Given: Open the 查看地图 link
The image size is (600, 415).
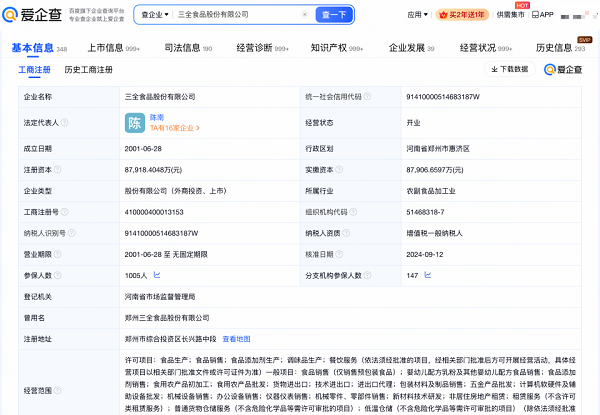Looking at the screenshot, I should coord(236,339).
